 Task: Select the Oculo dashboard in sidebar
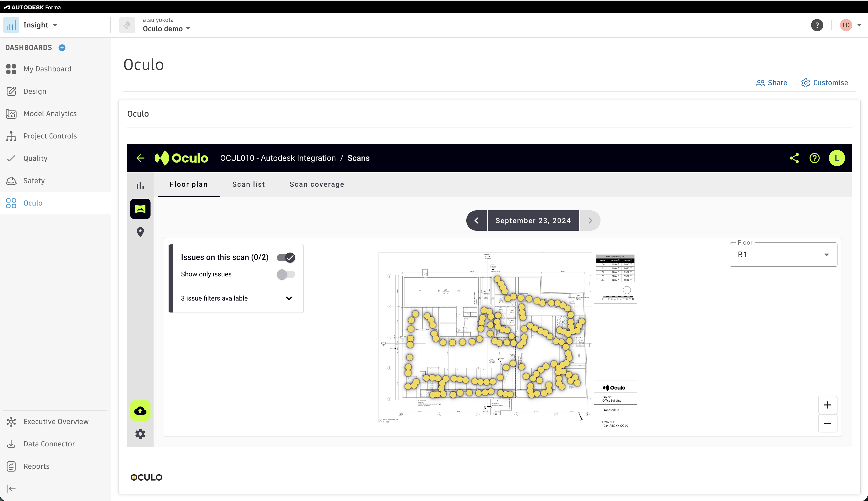click(x=55, y=203)
